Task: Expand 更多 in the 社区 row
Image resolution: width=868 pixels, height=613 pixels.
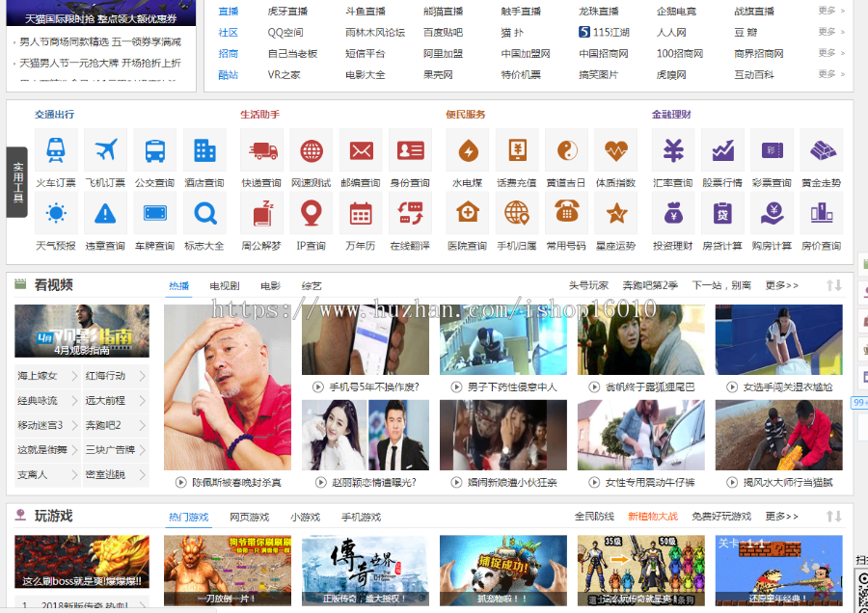Action: click(831, 32)
